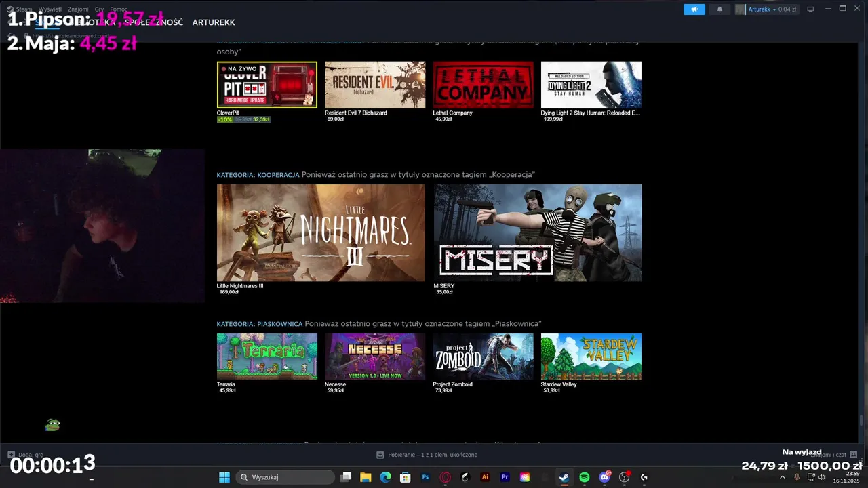Launch Premiere Pro from the taskbar
Image resolution: width=868 pixels, height=488 pixels.
(505, 477)
